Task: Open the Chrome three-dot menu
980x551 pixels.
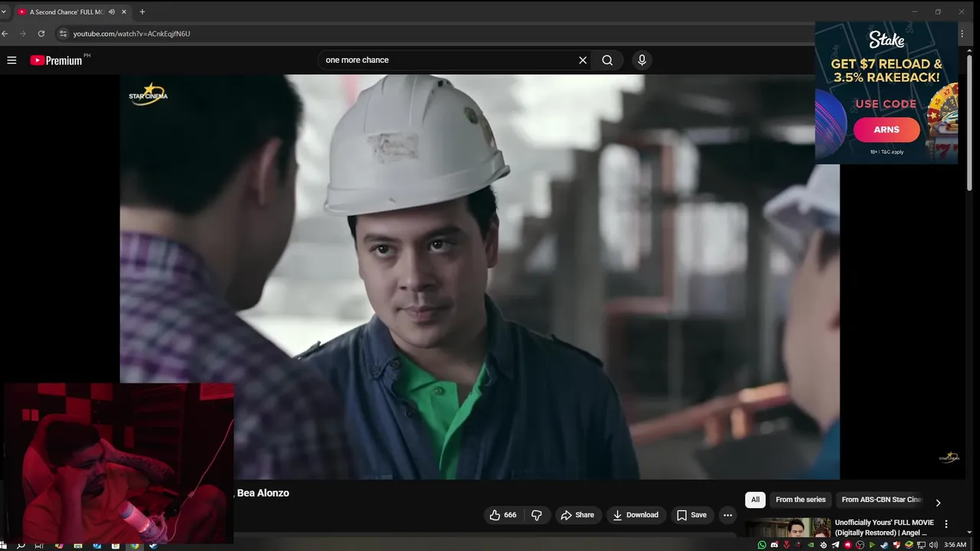Action: (x=962, y=34)
